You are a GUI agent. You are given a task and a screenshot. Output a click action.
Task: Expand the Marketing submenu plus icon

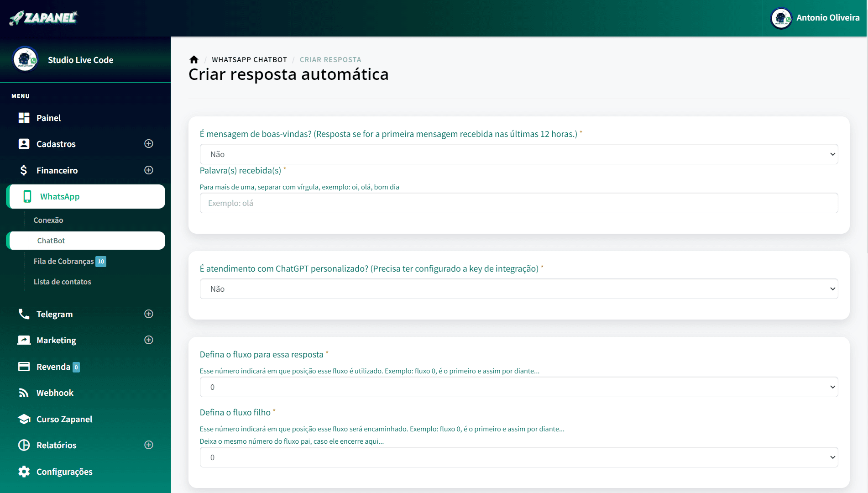(x=149, y=340)
